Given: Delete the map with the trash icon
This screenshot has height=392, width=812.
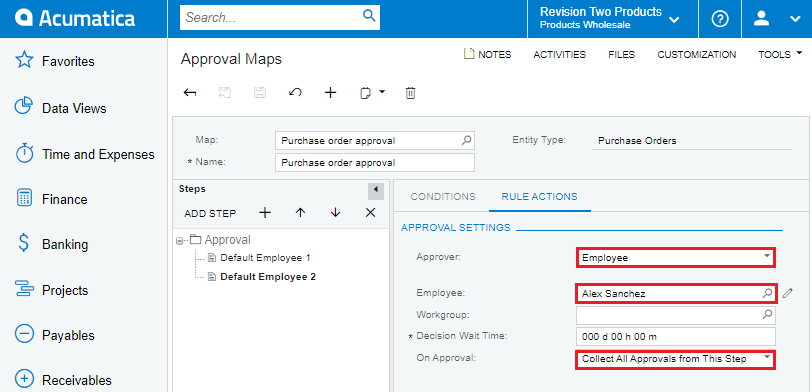Looking at the screenshot, I should point(410,93).
